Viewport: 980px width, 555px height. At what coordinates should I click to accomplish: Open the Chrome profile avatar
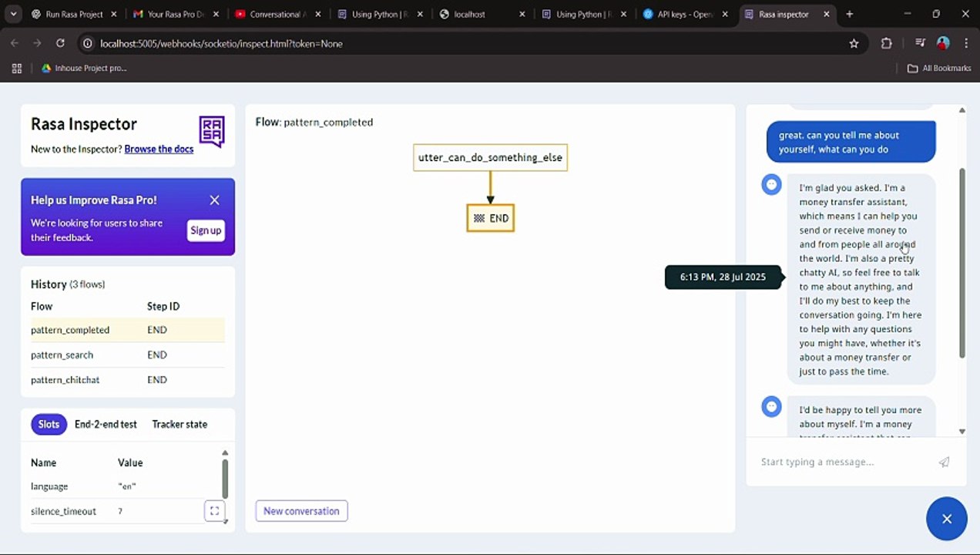point(943,43)
